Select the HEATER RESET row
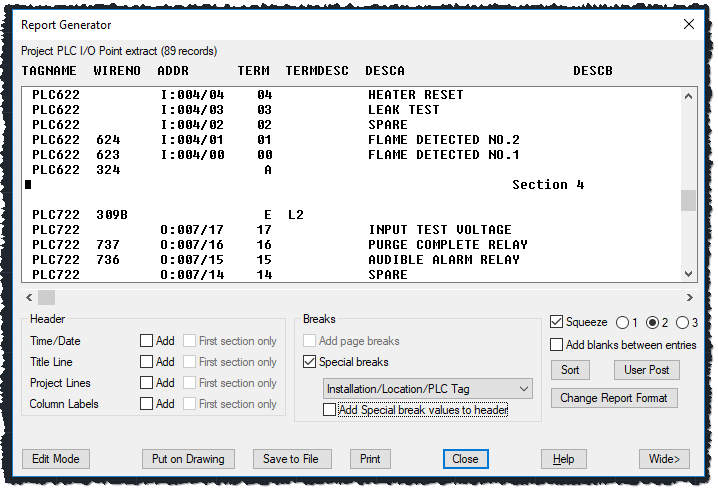The height and width of the screenshot is (493, 718). click(x=352, y=95)
